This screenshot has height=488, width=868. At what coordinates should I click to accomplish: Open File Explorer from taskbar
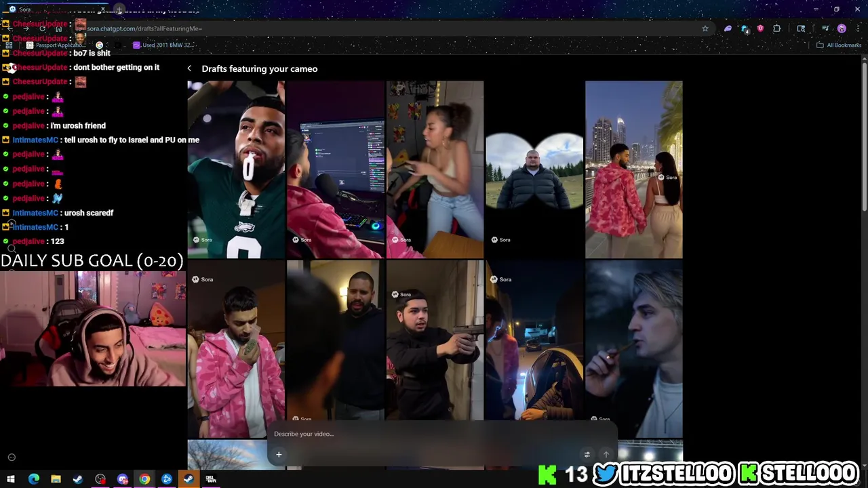(56, 479)
